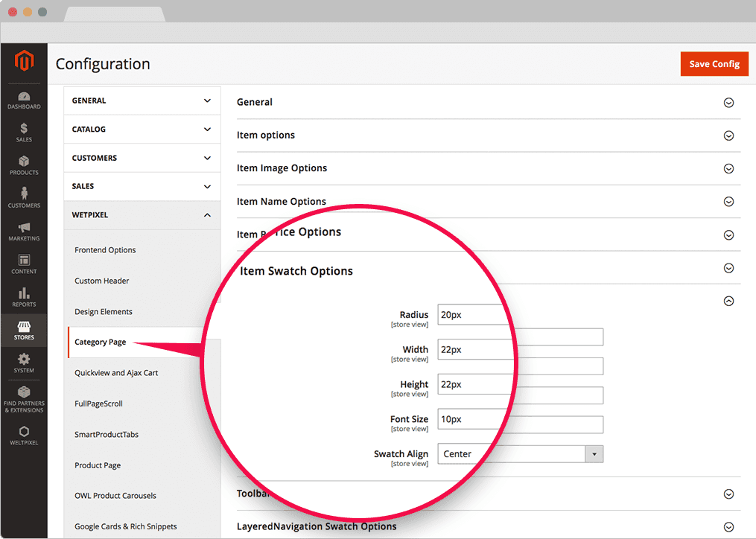Open the Quickview and Ajax Cart settings
This screenshot has height=539, width=756.
point(116,373)
